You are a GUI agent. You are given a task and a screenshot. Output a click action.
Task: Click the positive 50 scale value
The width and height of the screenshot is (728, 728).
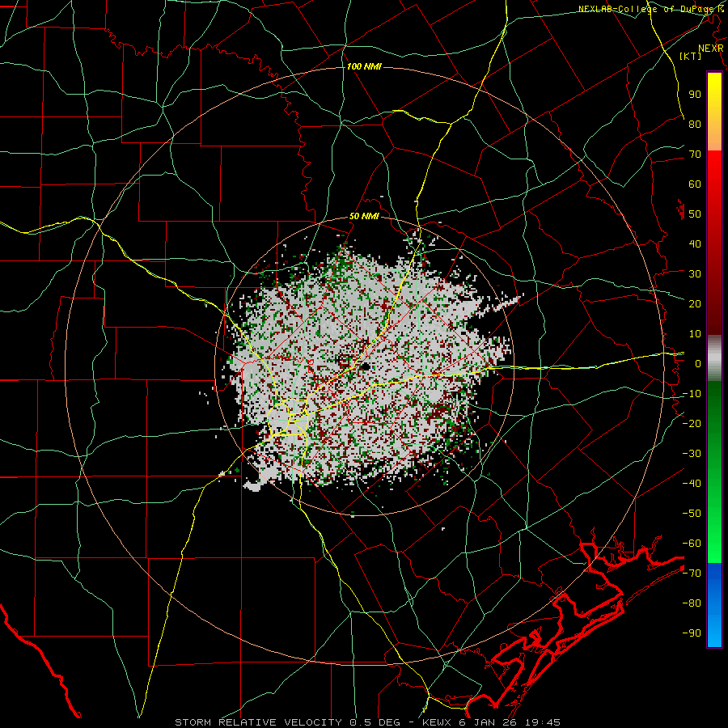695,214
